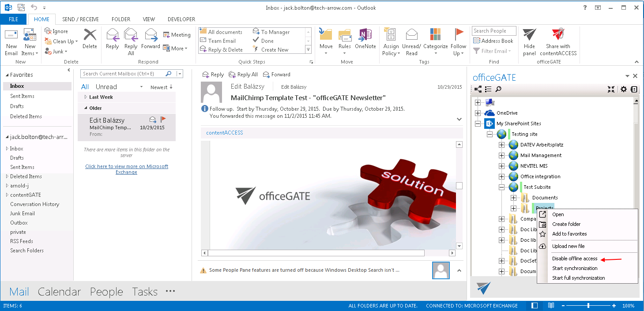Click the OneDrive cloud icon in tree
Image resolution: width=644 pixels, height=311 pixels.
tap(490, 113)
